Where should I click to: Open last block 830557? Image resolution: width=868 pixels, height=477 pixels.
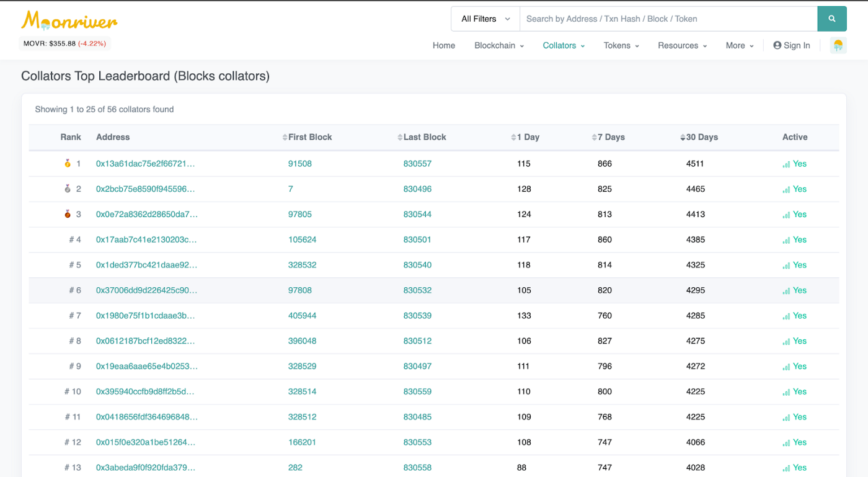coord(418,164)
